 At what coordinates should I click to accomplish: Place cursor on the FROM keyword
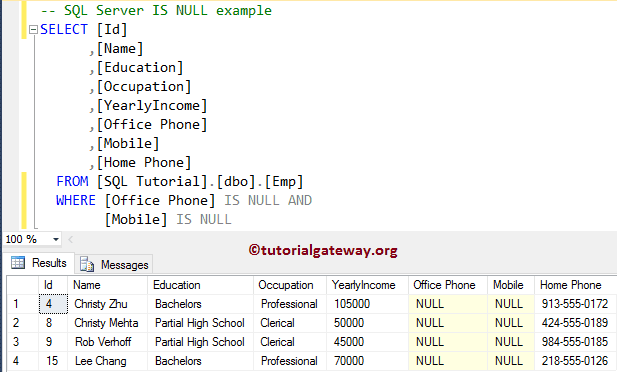[x=72, y=181]
